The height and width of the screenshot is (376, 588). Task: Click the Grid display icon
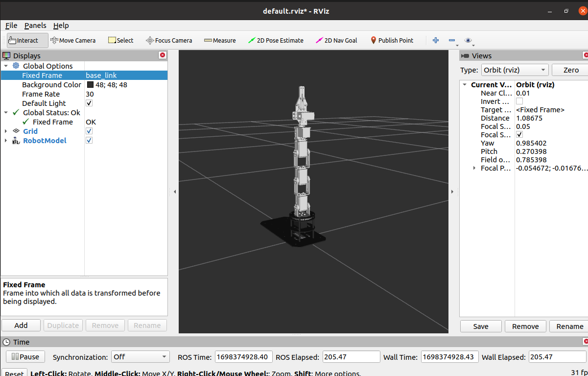tap(16, 131)
